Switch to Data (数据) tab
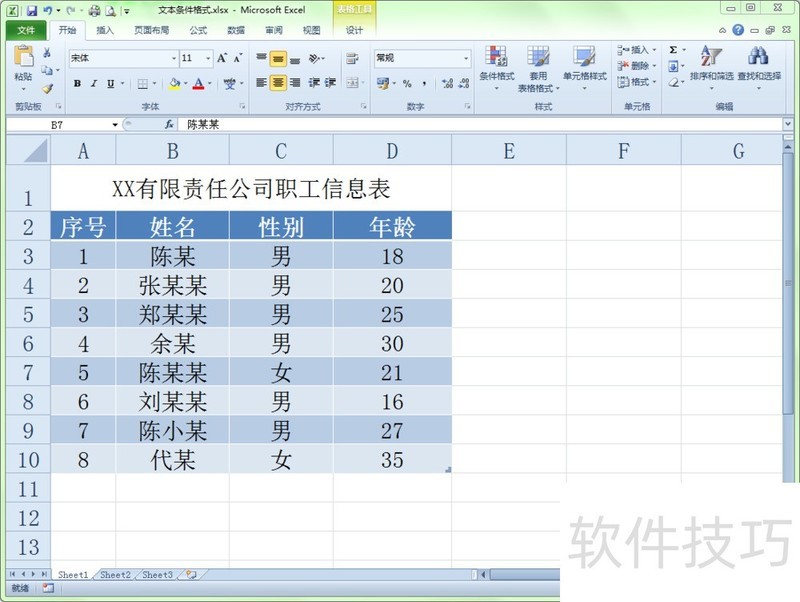Viewport: 800px width, 602px height. (x=236, y=31)
